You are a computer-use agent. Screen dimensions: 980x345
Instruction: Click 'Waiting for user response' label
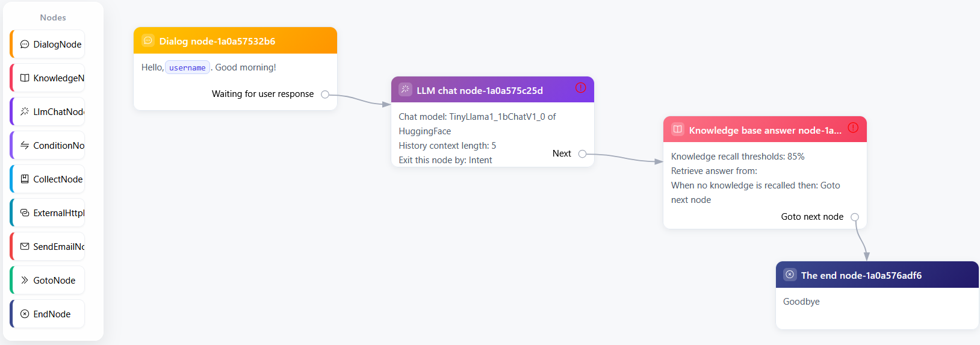pos(262,94)
